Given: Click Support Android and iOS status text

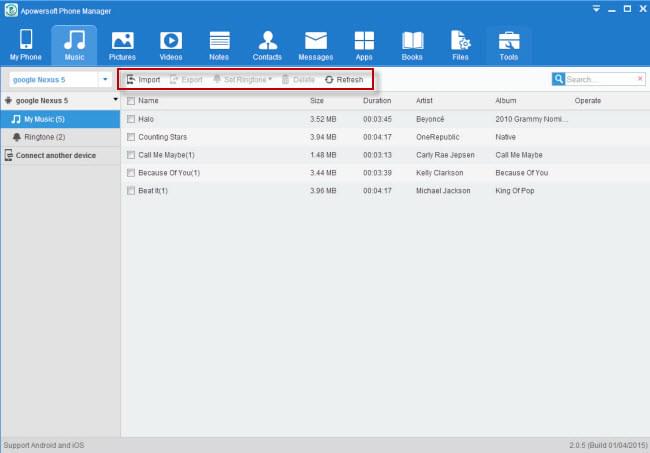Looking at the screenshot, I should 44,445.
